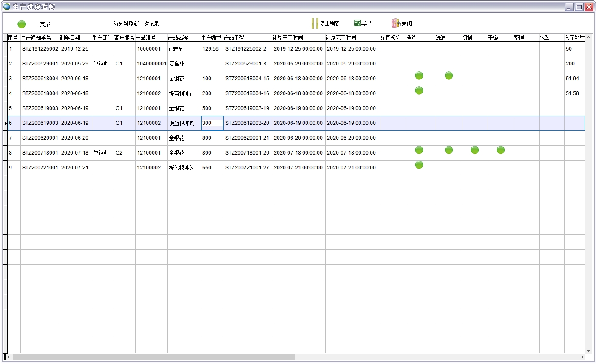The height and width of the screenshot is (364, 596).
Task: Click the 生产数量 edit field showing 300
Action: (x=212, y=123)
